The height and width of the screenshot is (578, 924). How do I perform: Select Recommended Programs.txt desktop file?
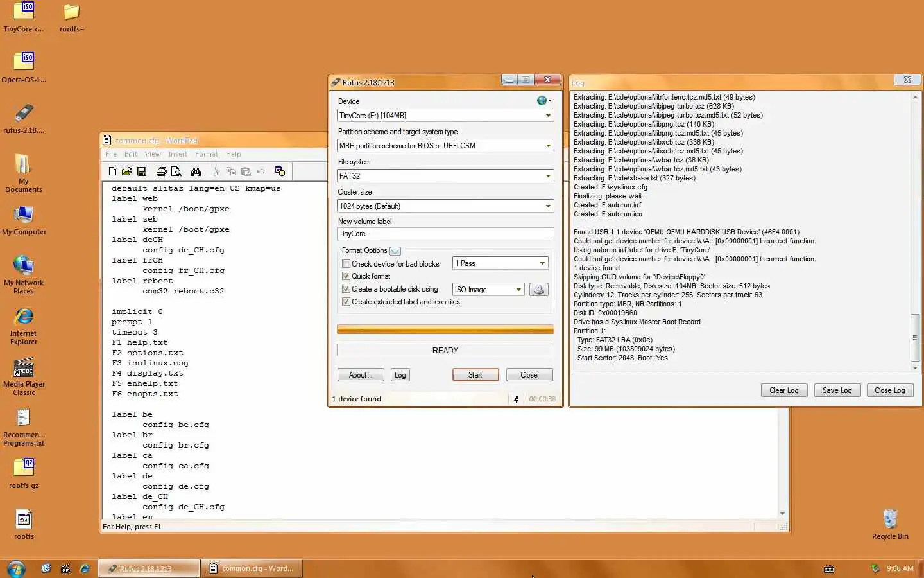pyautogui.click(x=24, y=427)
